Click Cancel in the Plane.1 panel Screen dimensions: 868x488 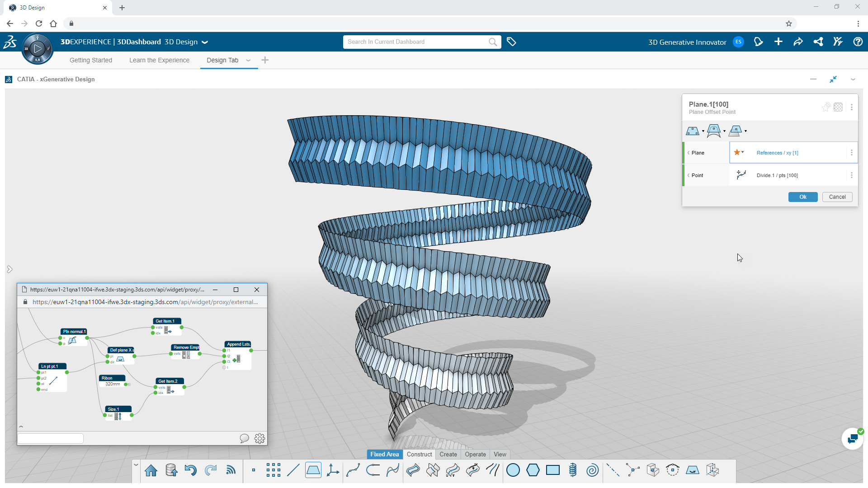837,197
